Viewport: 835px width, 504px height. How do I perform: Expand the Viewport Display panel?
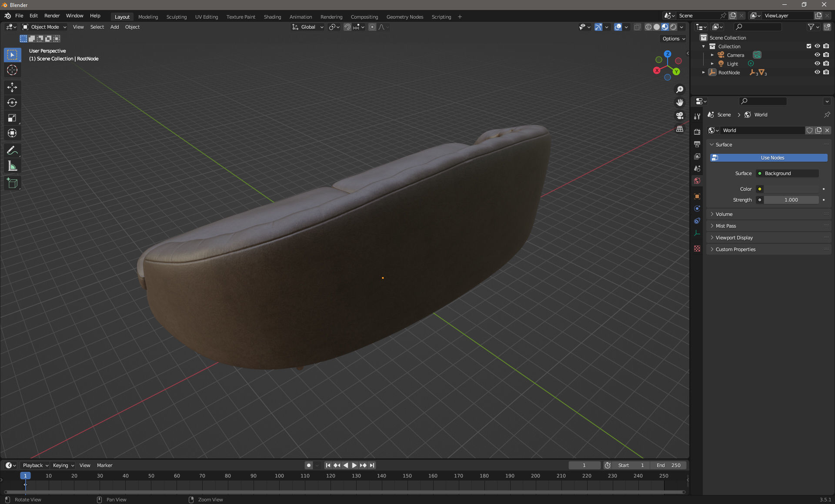[768, 238]
